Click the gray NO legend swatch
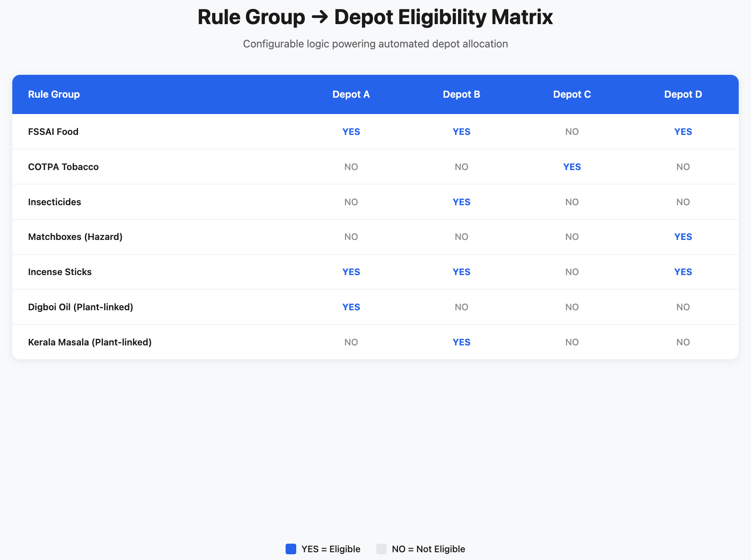751x560 pixels. pyautogui.click(x=381, y=549)
